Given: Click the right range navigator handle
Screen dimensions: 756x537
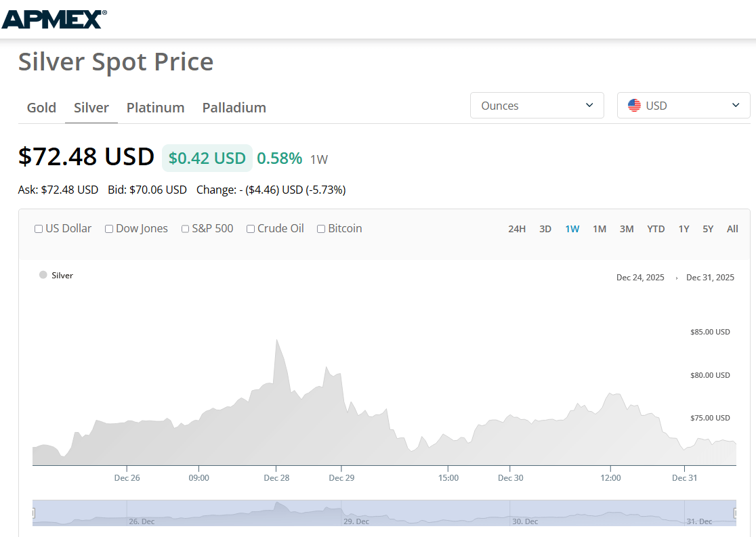Looking at the screenshot, I should tap(735, 513).
